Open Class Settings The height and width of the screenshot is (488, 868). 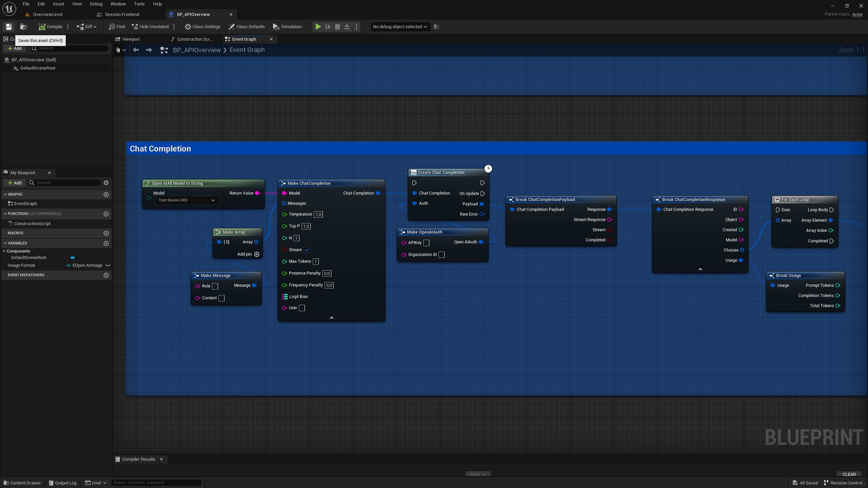[202, 27]
